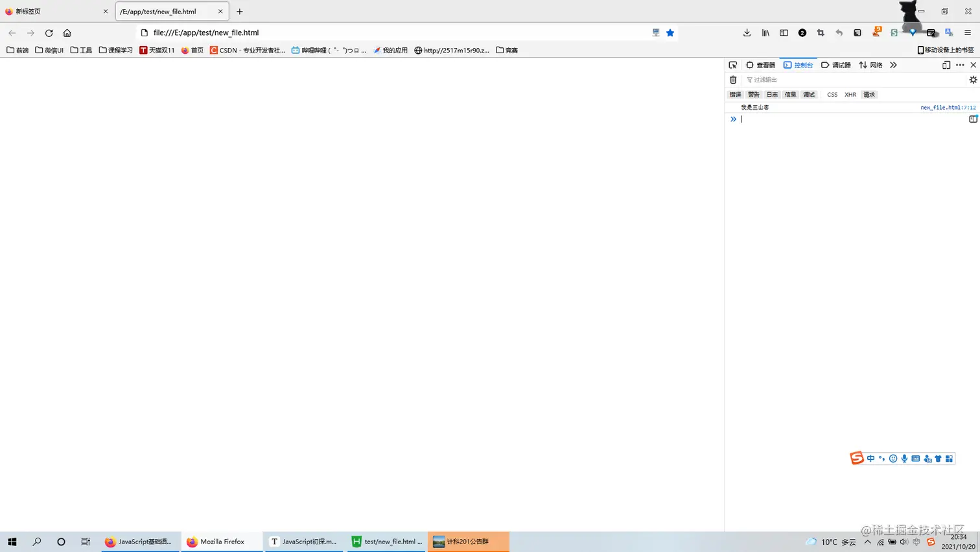Open the 微信UI bookmarks folder
This screenshot has width=980, height=552.
pos(49,50)
